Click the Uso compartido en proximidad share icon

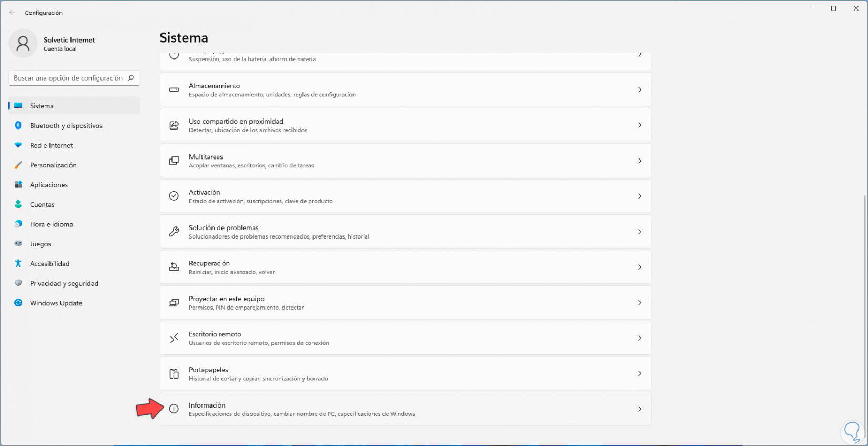(174, 125)
